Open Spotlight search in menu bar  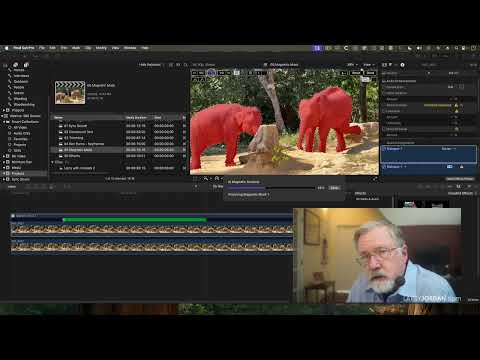coord(456,48)
